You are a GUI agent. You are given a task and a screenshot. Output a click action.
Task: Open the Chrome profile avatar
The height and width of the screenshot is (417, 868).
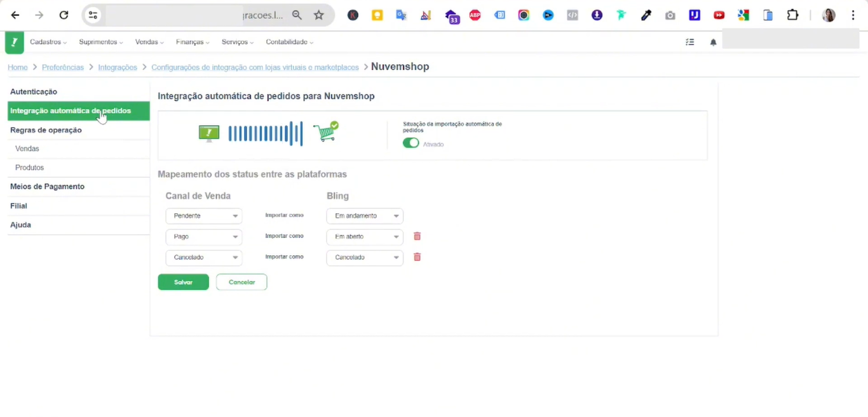(x=829, y=15)
